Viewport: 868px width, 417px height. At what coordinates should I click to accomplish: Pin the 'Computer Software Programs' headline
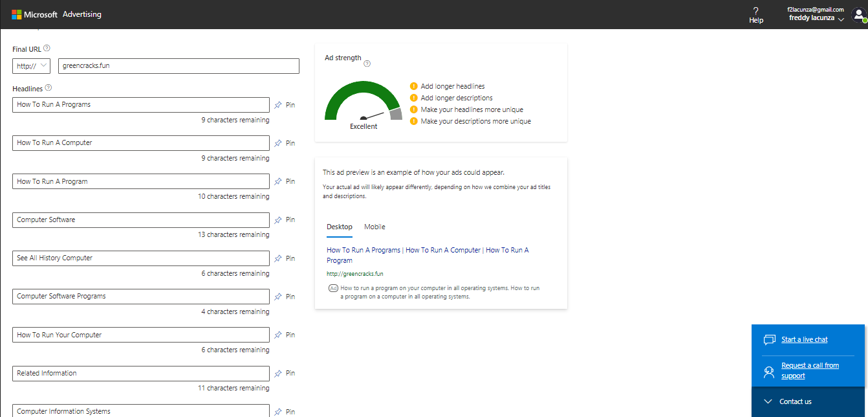point(285,297)
